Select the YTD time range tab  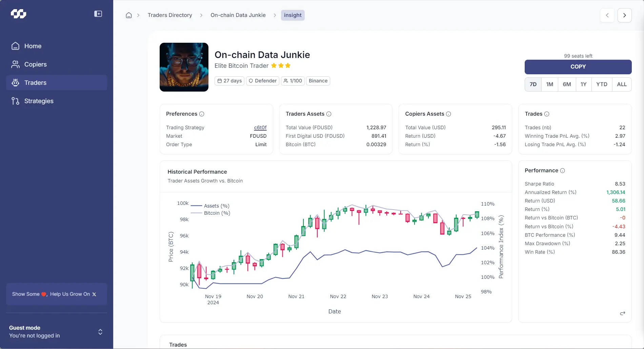click(602, 84)
